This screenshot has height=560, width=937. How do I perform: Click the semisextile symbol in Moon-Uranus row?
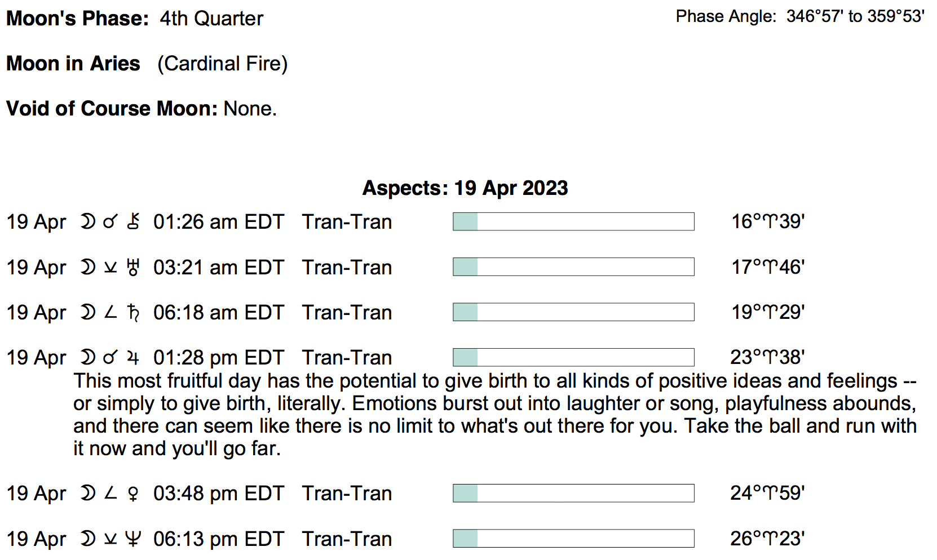pyautogui.click(x=111, y=268)
